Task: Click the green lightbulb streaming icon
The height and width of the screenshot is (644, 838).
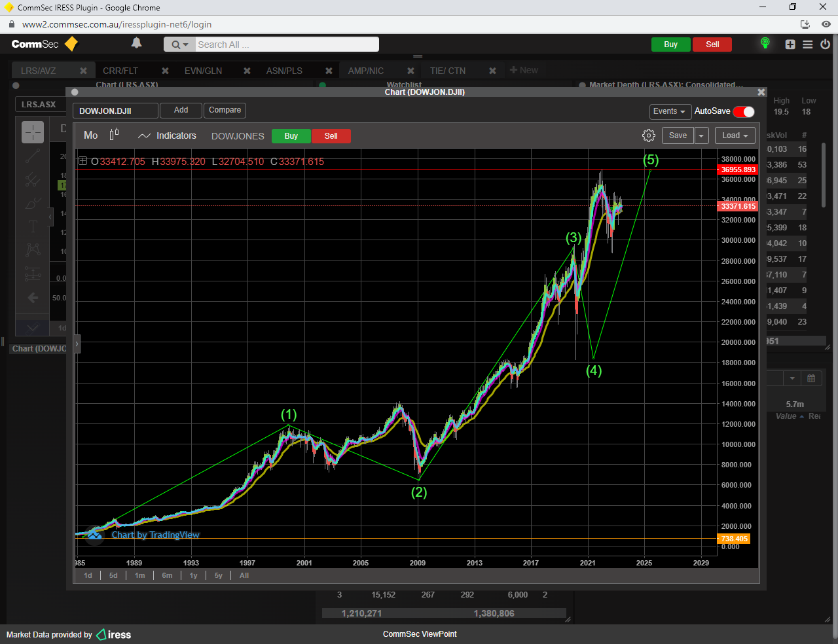Action: point(765,43)
